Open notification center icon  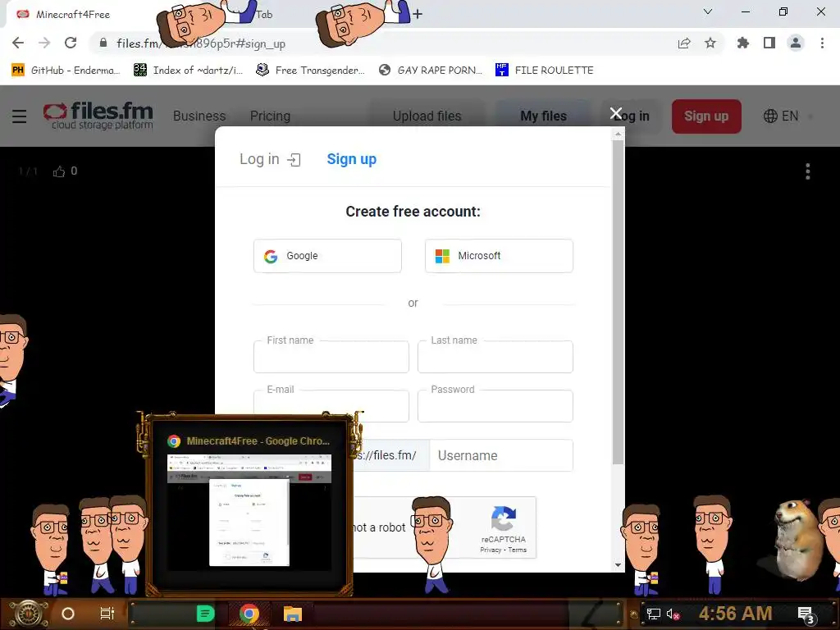806,614
